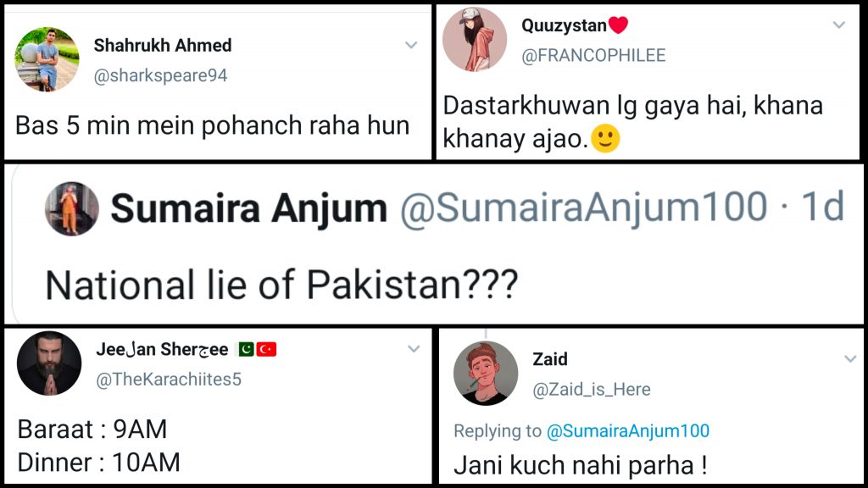Viewport: 868px width, 488px height.
Task: Visit the @FRANCOPHILEE profile handle
Action: tap(593, 55)
